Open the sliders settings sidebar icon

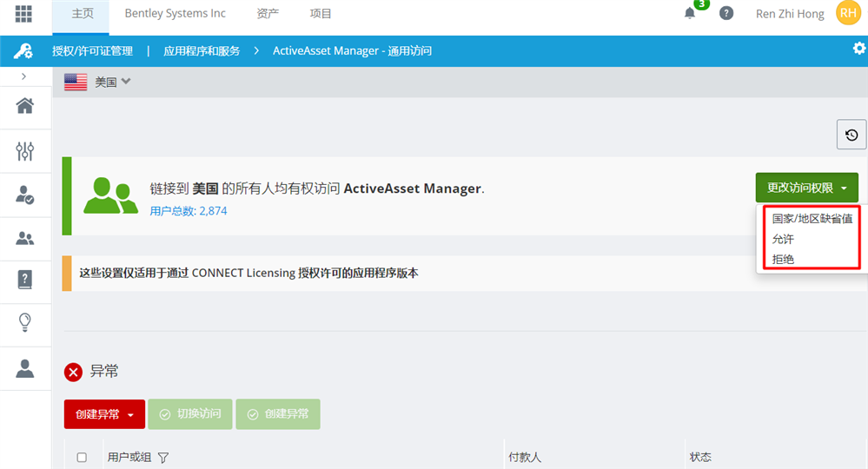(x=25, y=150)
